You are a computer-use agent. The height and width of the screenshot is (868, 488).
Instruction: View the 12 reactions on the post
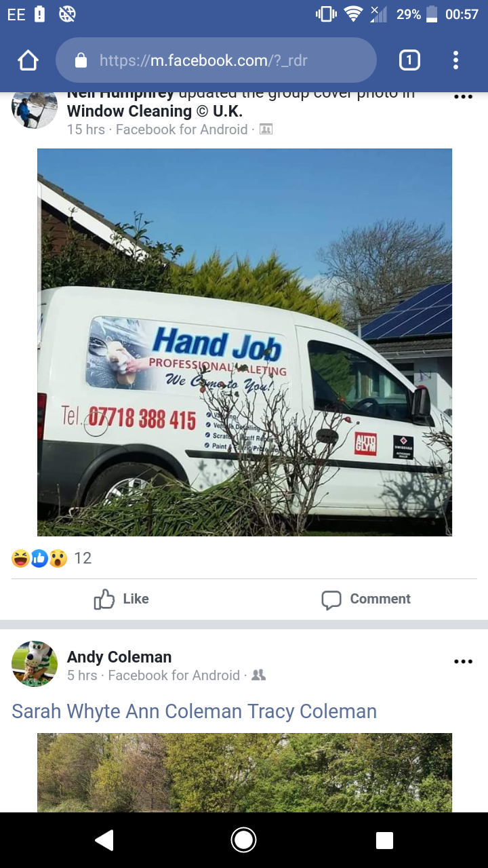point(52,558)
